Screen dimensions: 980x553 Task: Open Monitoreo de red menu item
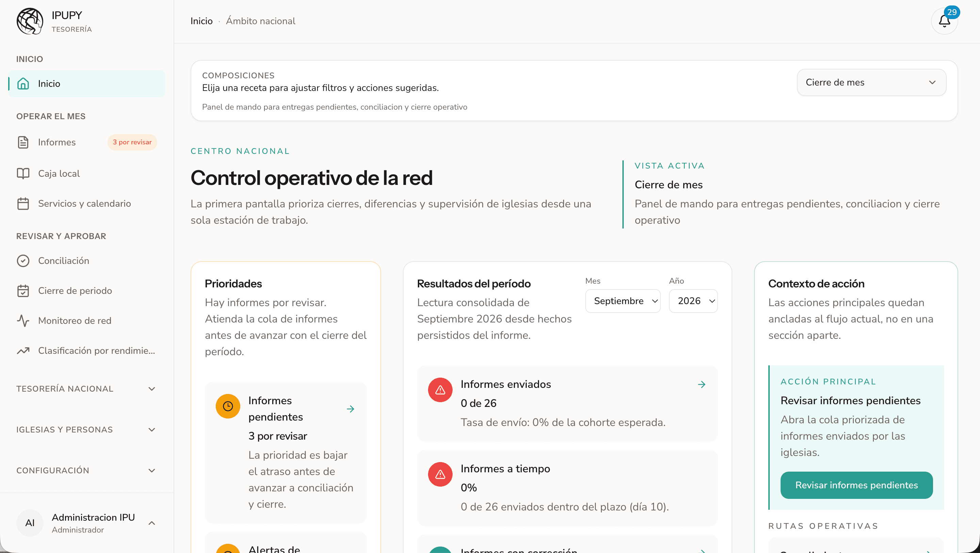tap(87, 320)
